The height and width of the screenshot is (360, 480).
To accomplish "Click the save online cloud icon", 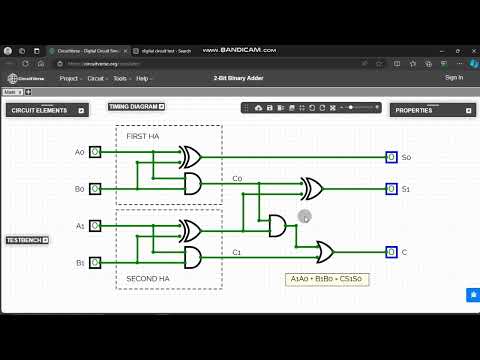I will 258,108.
